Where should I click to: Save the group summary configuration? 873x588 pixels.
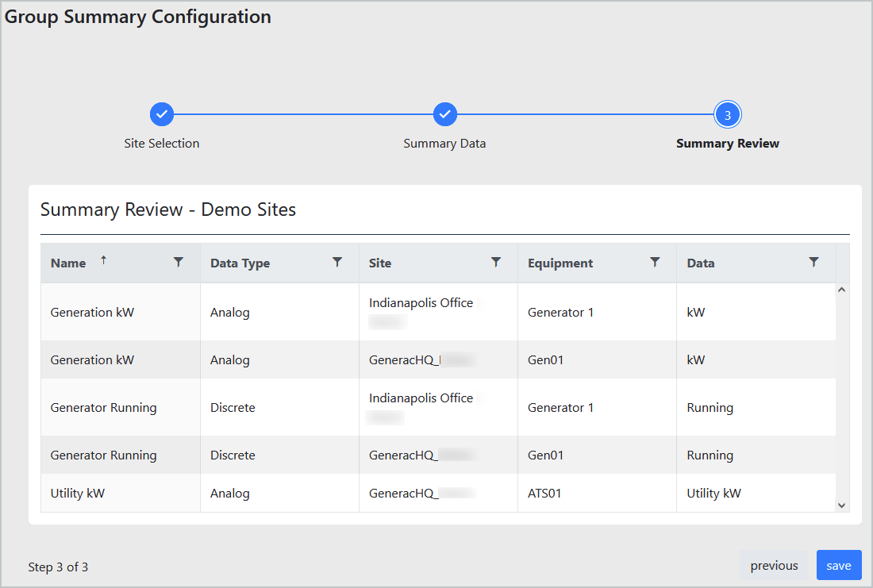[839, 565]
